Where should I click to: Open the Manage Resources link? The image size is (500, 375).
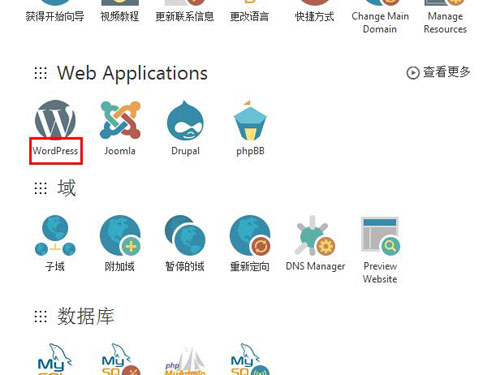(445, 22)
